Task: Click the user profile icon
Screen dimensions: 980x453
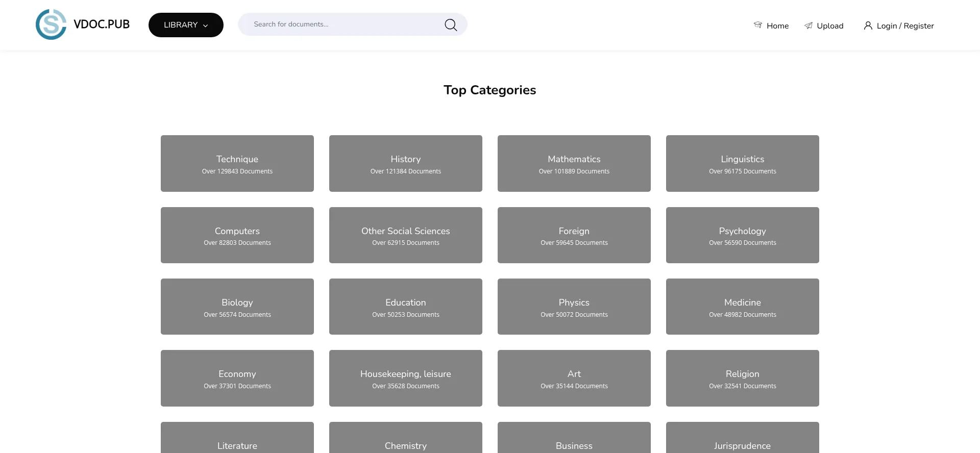Action: pos(868,26)
